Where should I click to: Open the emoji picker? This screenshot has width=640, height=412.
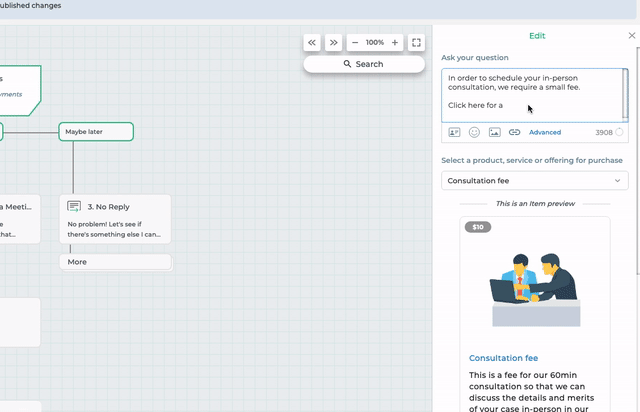[x=474, y=132]
